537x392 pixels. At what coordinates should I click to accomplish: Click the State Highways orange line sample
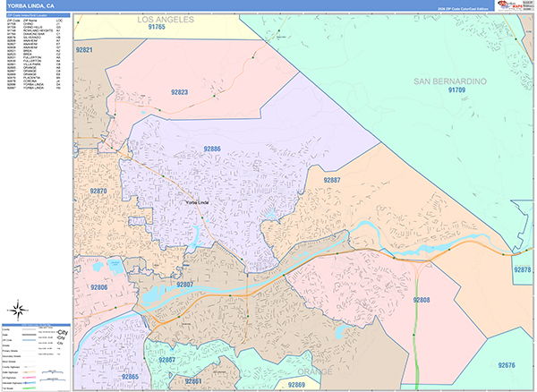(30, 372)
